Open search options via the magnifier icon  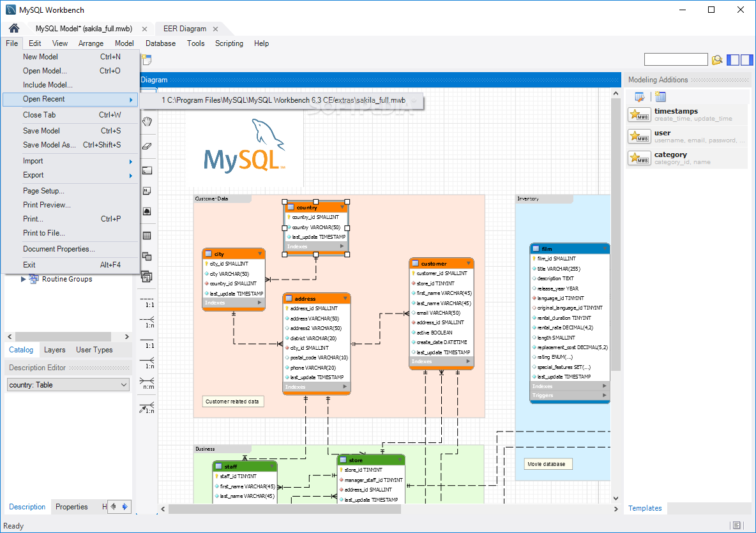717,59
